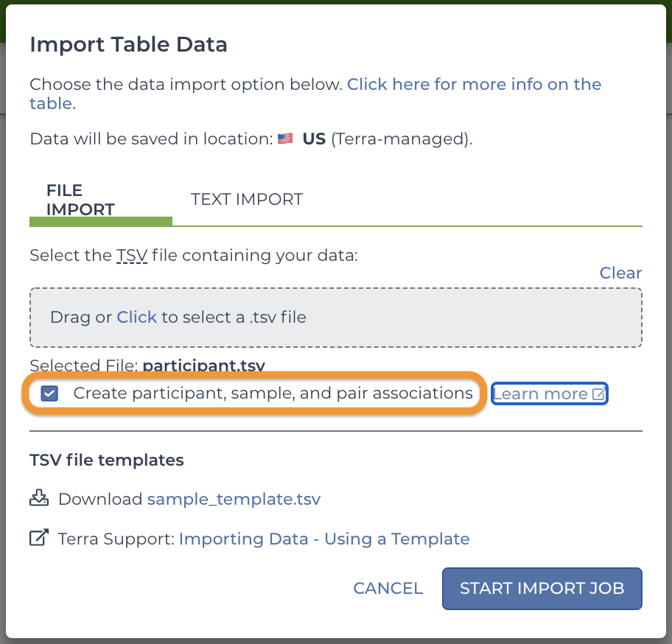Click the blue 'Click' link in dropzone
The width and height of the screenshot is (672, 644).
point(137,317)
